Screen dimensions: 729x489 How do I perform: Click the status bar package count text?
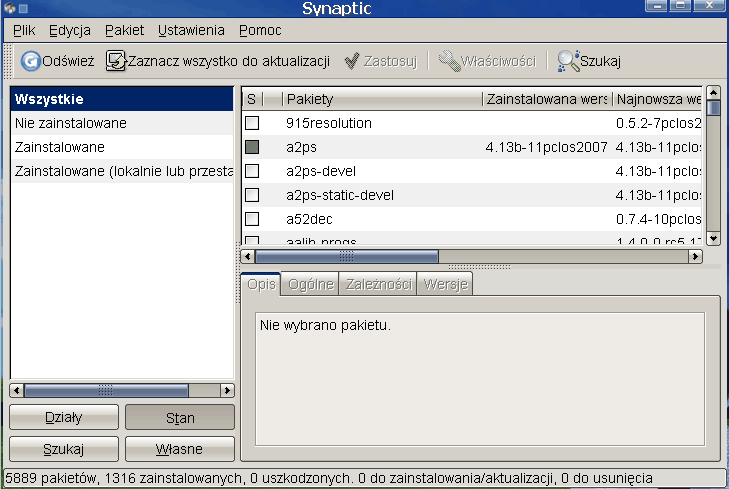tap(329, 478)
